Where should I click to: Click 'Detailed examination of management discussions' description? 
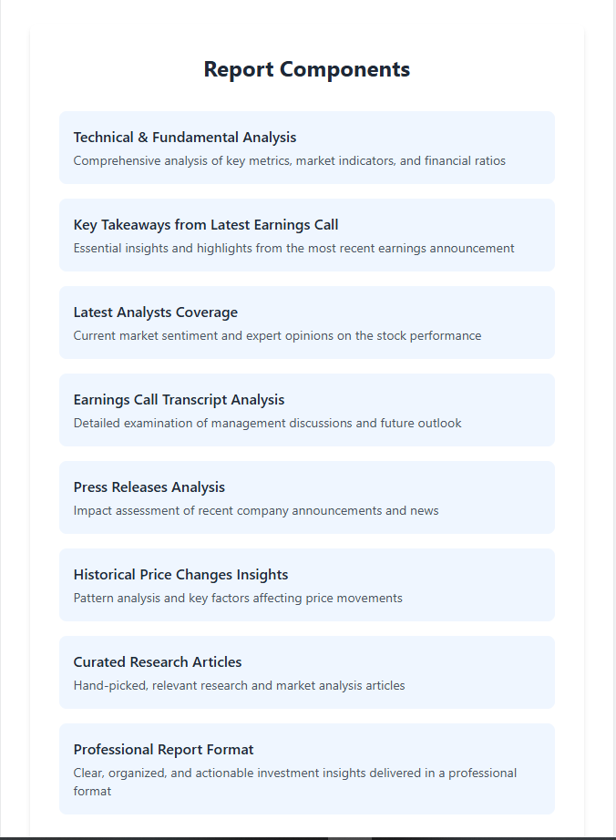[x=267, y=424]
